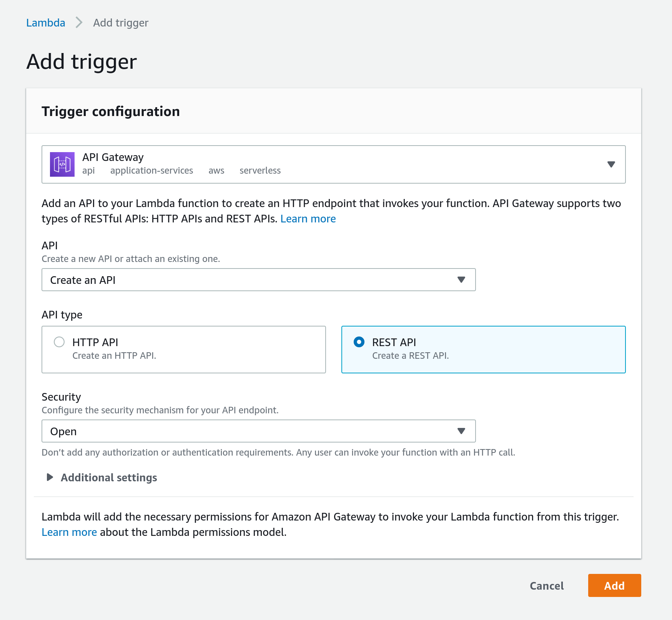Click the breadcrumb chevron separator icon
This screenshot has height=620, width=672.
click(x=79, y=23)
